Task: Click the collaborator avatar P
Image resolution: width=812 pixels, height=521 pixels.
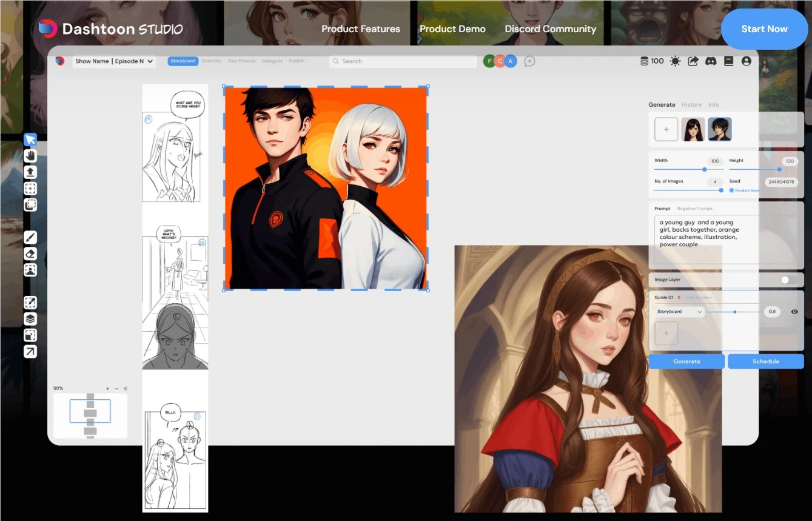Action: coord(489,61)
